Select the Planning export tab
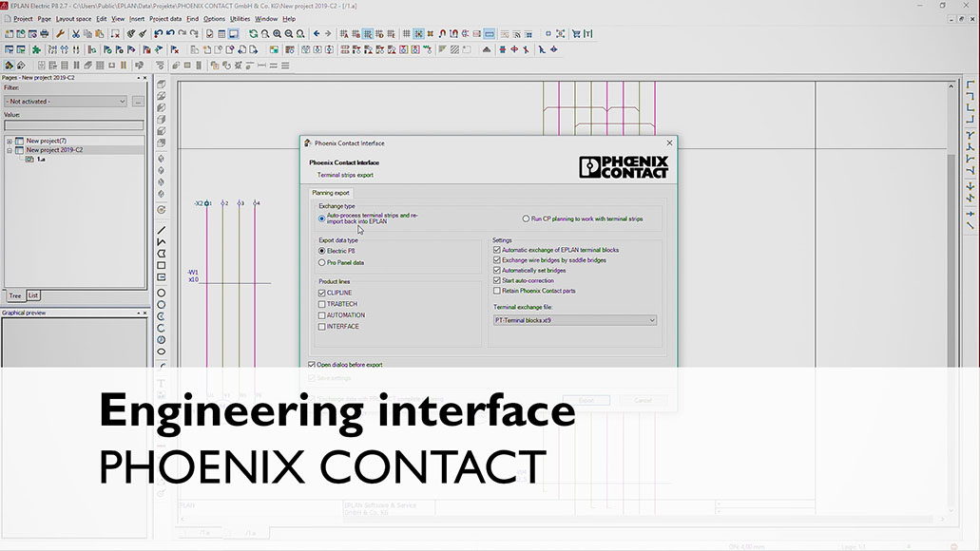The height and width of the screenshot is (551, 980). click(x=331, y=193)
